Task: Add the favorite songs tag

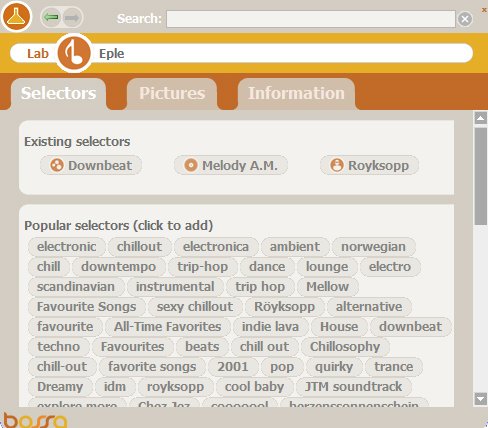Action: 152,367
